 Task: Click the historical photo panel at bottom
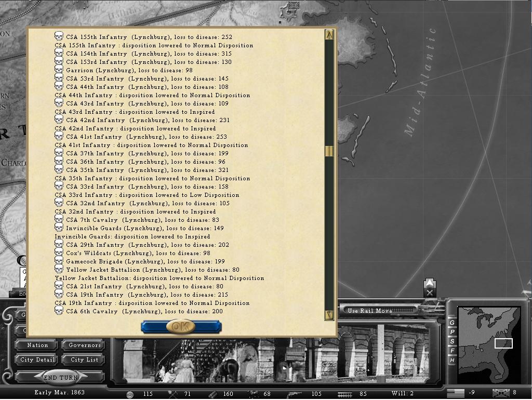[x=276, y=354]
